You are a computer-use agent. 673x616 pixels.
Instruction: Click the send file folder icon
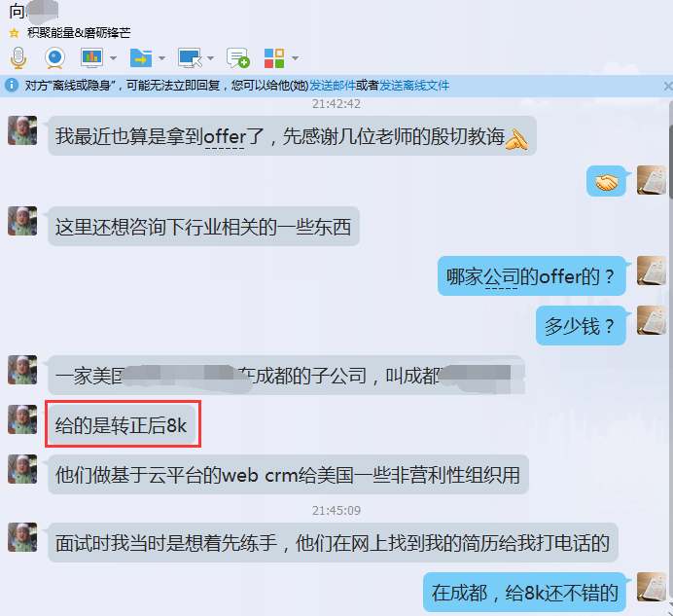[x=141, y=58]
